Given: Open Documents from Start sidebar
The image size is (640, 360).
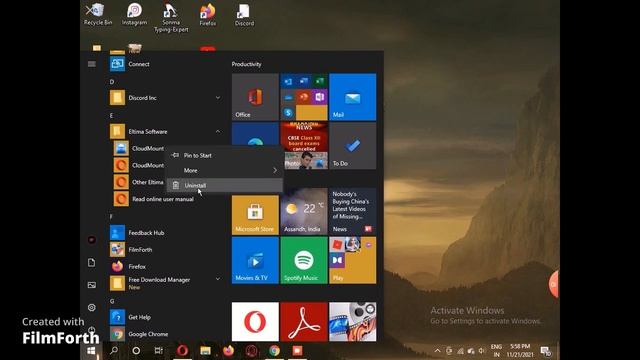Looking at the screenshot, I should point(91,262).
